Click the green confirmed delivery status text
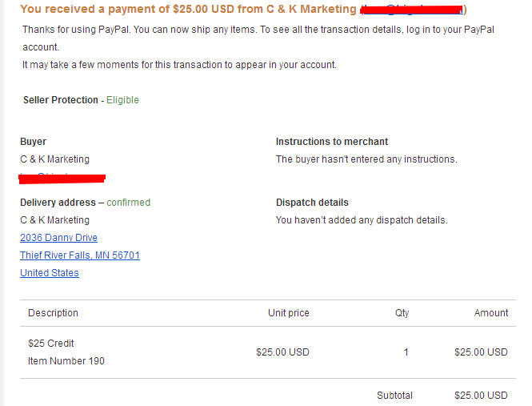532x406 pixels. tap(128, 203)
